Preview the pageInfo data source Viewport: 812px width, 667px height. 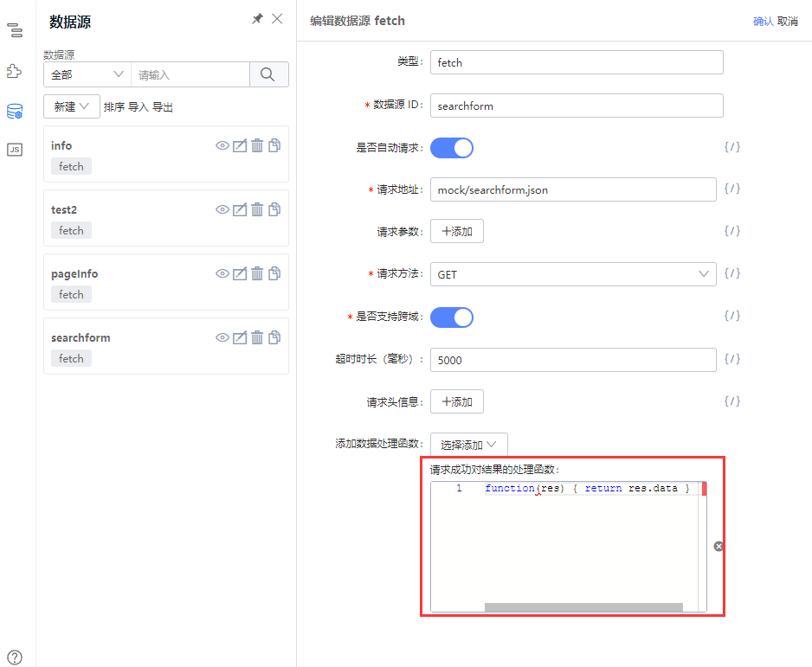(x=222, y=273)
